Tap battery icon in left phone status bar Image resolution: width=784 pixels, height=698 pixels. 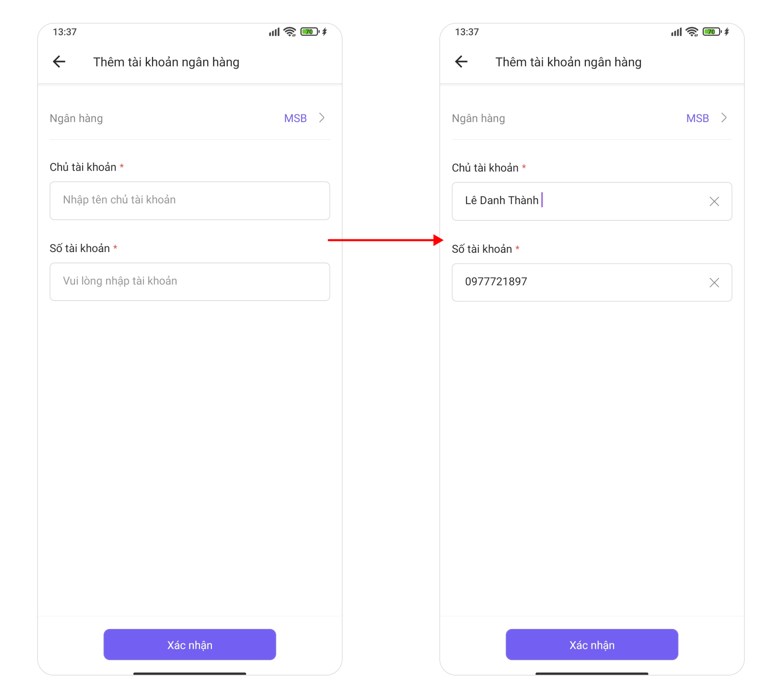pyautogui.click(x=310, y=32)
